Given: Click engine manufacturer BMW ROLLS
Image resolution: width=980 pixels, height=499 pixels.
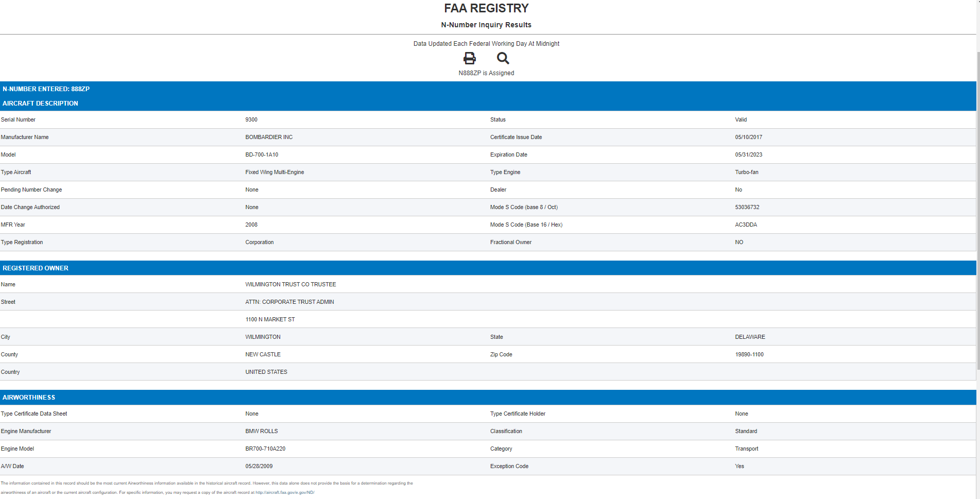Looking at the screenshot, I should (261, 431).
